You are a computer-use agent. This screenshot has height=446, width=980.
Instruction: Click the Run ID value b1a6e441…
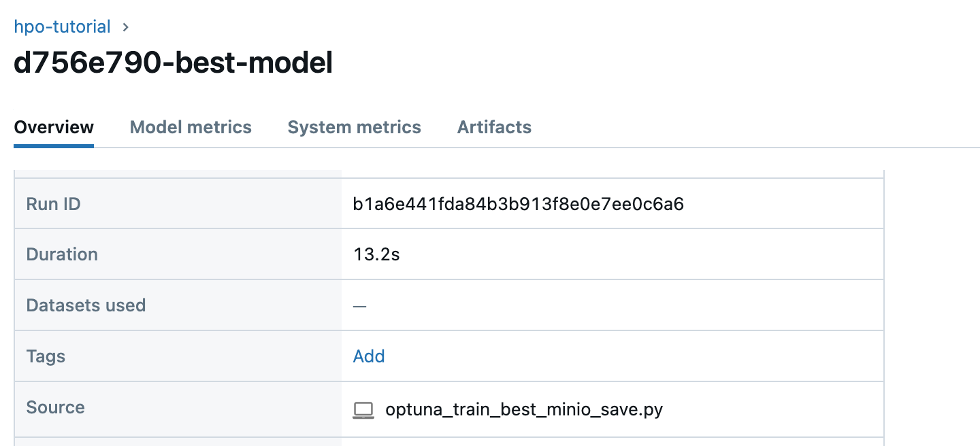pyautogui.click(x=519, y=203)
